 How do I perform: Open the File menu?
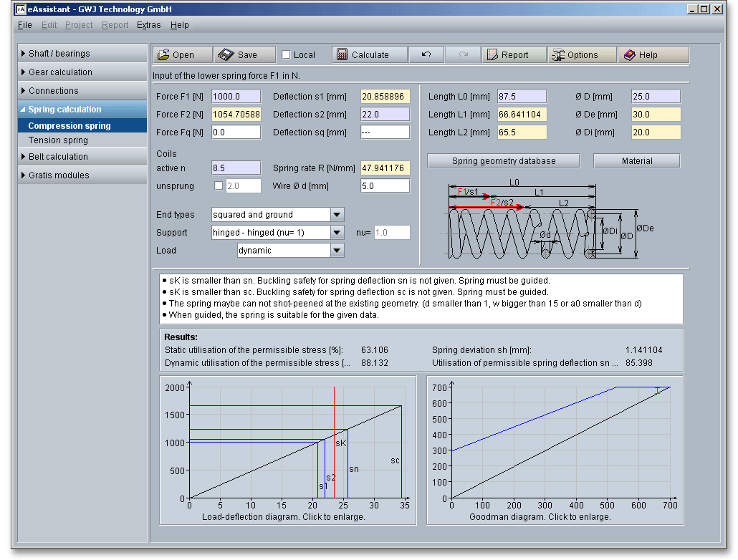click(x=24, y=25)
